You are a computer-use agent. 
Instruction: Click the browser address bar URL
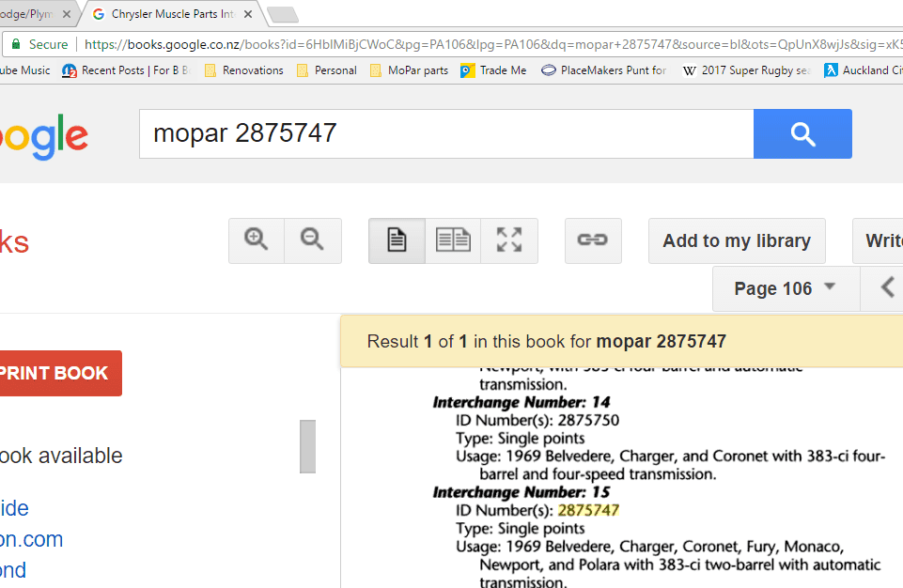pyautogui.click(x=493, y=44)
